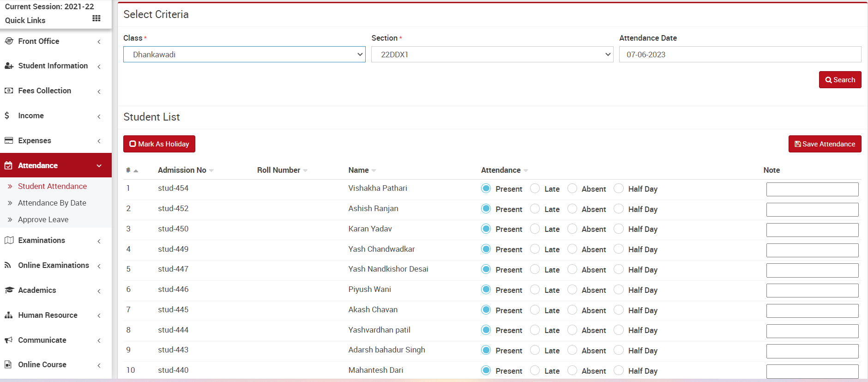Open the Quick Links grid icon
The height and width of the screenshot is (382, 868).
pos(96,18)
